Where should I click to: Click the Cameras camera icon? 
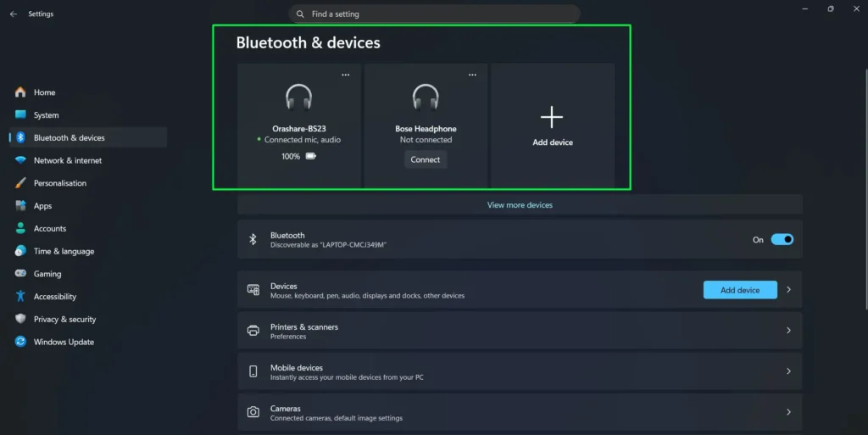[x=253, y=412]
